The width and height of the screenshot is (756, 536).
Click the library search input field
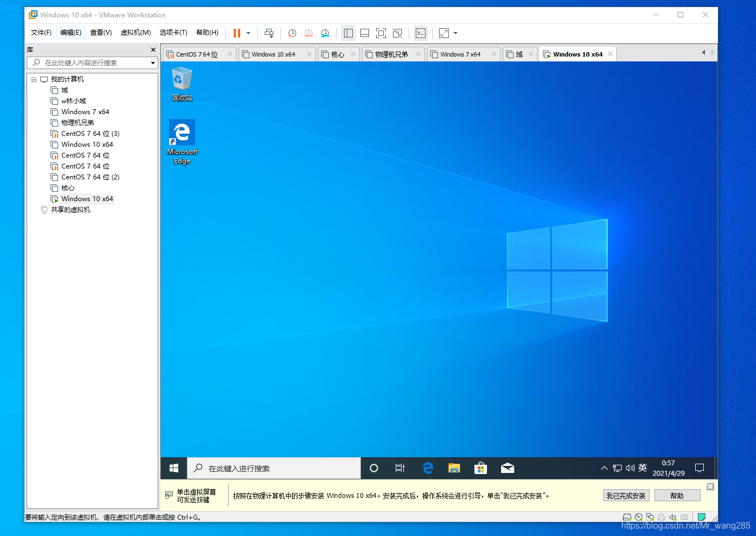[x=92, y=63]
